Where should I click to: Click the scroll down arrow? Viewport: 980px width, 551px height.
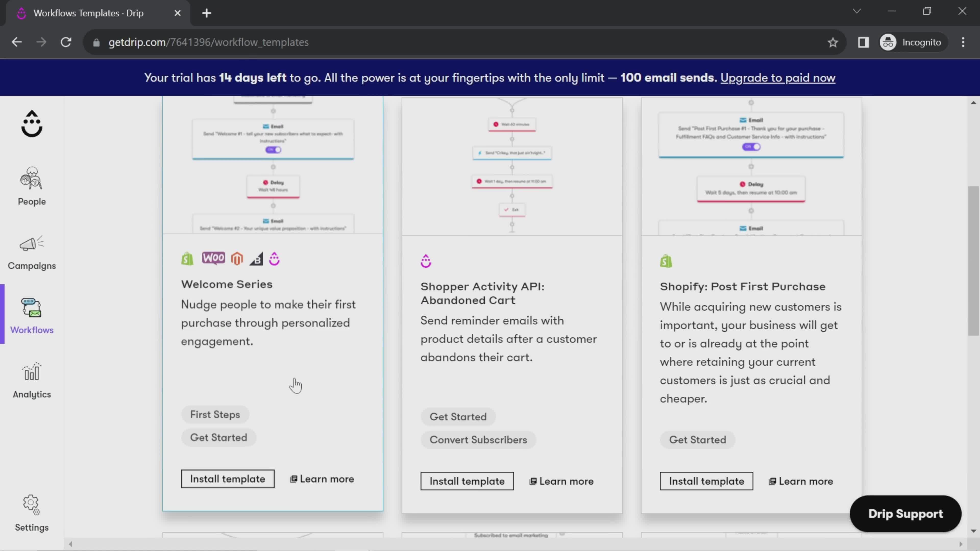[x=973, y=531]
